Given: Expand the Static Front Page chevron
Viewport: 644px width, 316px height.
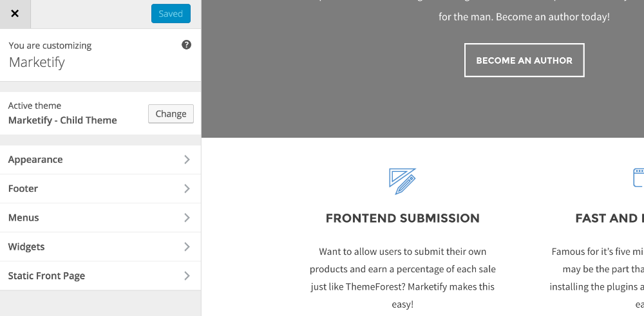Looking at the screenshot, I should 187,276.
